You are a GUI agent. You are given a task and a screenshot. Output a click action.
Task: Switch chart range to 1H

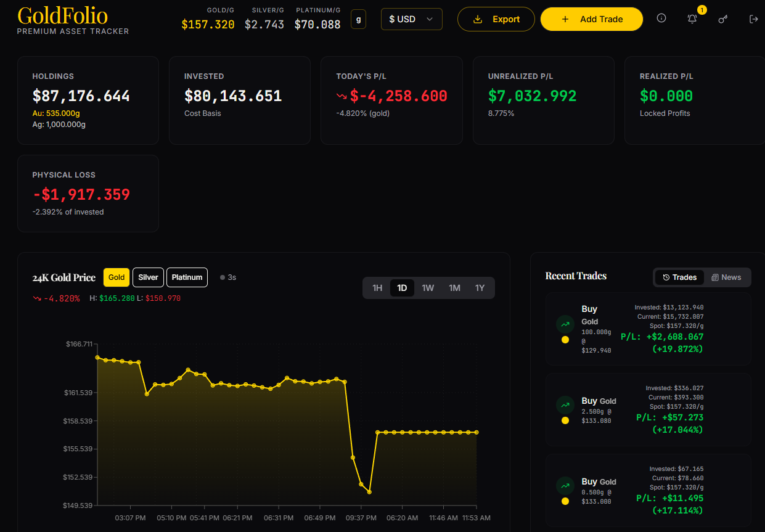click(377, 288)
